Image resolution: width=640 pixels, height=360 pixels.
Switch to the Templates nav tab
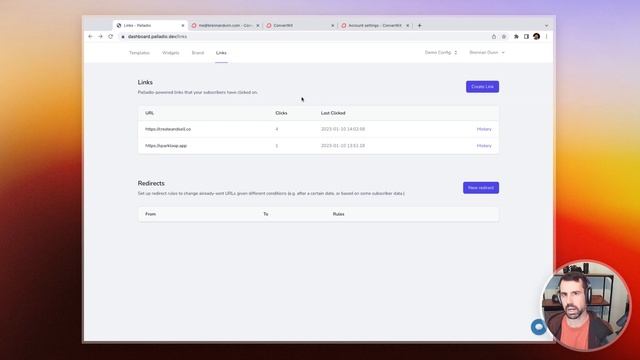139,53
